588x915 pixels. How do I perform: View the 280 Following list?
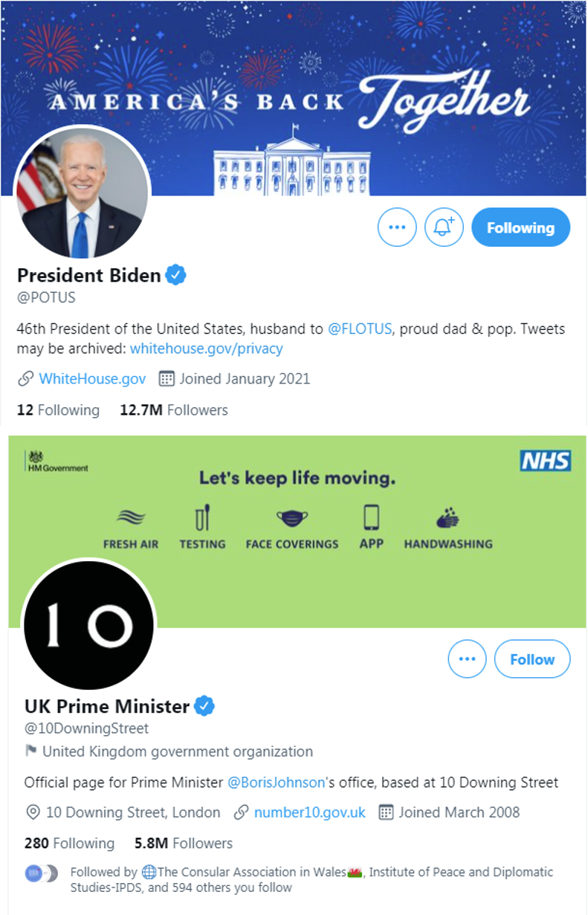point(69,843)
